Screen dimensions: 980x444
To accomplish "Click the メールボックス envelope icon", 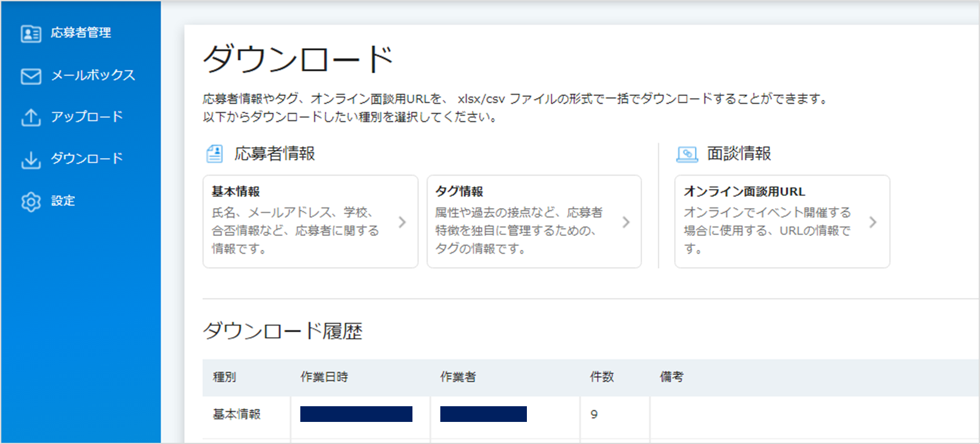I will point(31,76).
